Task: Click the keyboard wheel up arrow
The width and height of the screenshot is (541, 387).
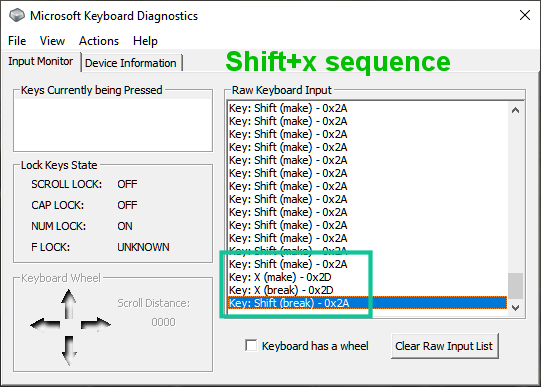Action: [x=69, y=304]
